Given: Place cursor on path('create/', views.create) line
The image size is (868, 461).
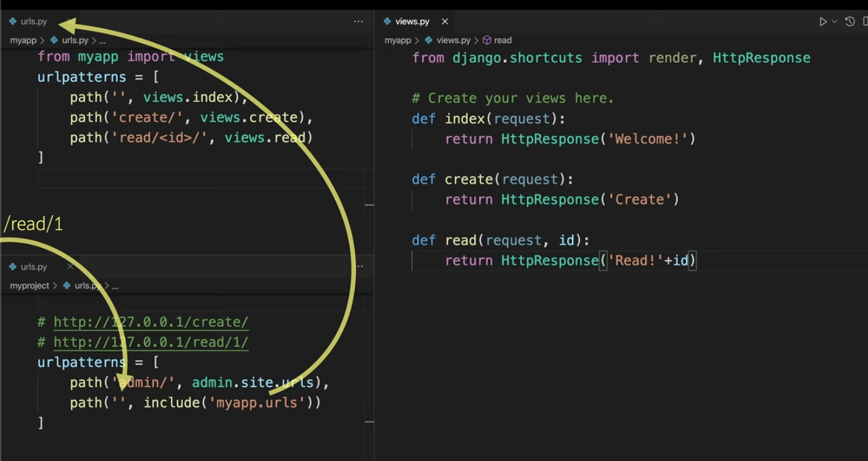Looking at the screenshot, I should click(192, 118).
